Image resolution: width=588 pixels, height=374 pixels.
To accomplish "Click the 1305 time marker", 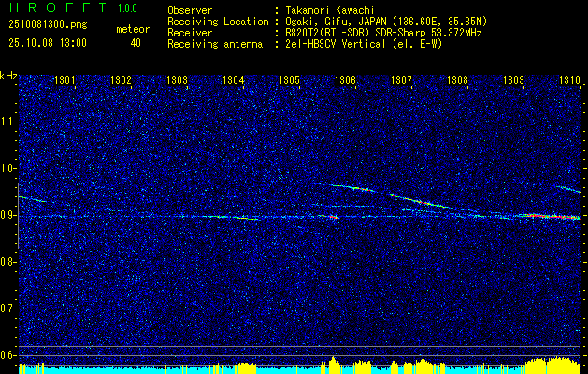I will [290, 79].
